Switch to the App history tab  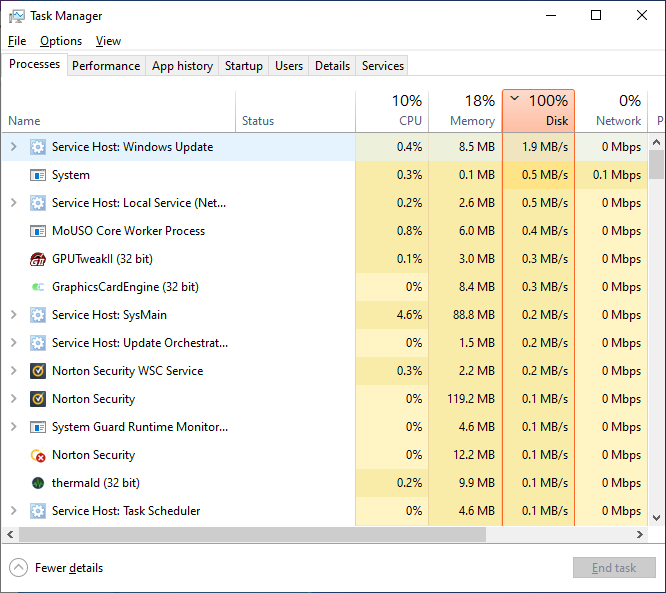pos(182,66)
